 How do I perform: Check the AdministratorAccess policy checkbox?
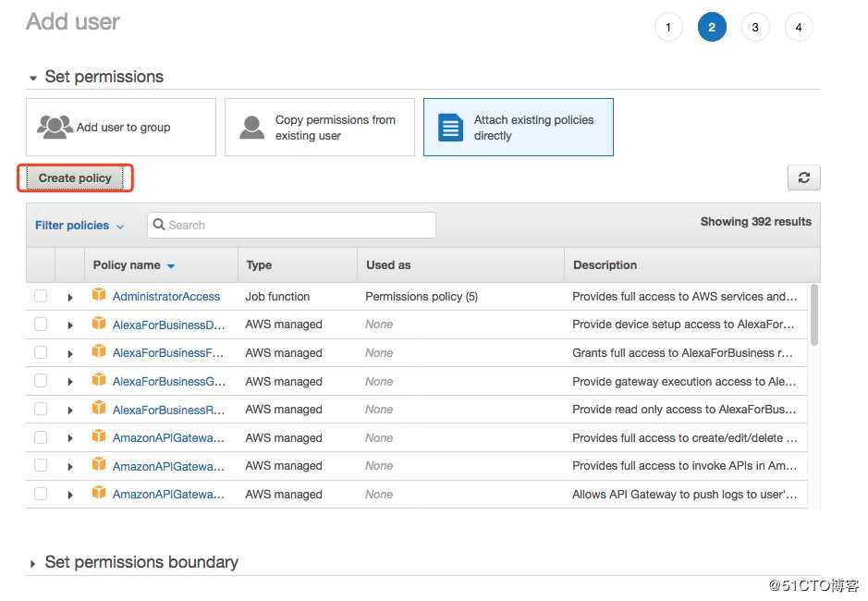(41, 296)
